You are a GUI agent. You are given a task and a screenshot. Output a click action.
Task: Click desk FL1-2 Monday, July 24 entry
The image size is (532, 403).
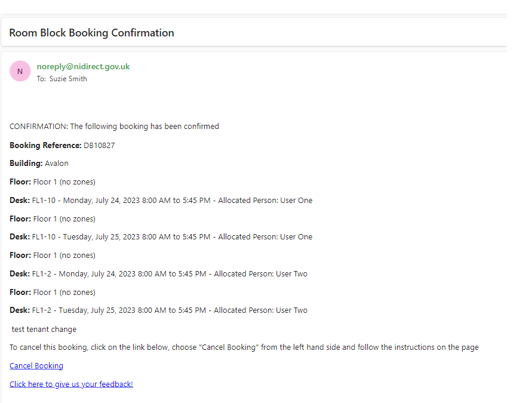click(x=170, y=274)
